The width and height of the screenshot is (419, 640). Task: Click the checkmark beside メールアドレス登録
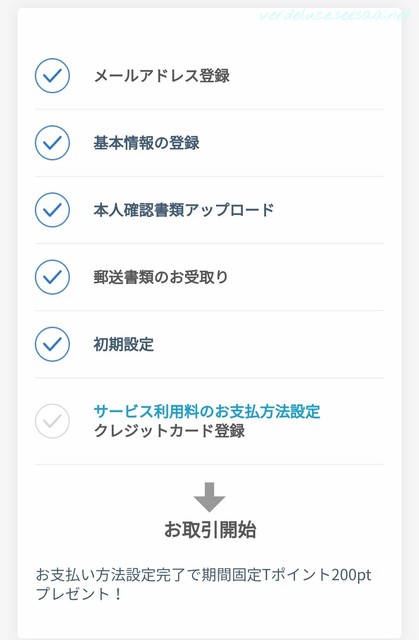point(52,76)
